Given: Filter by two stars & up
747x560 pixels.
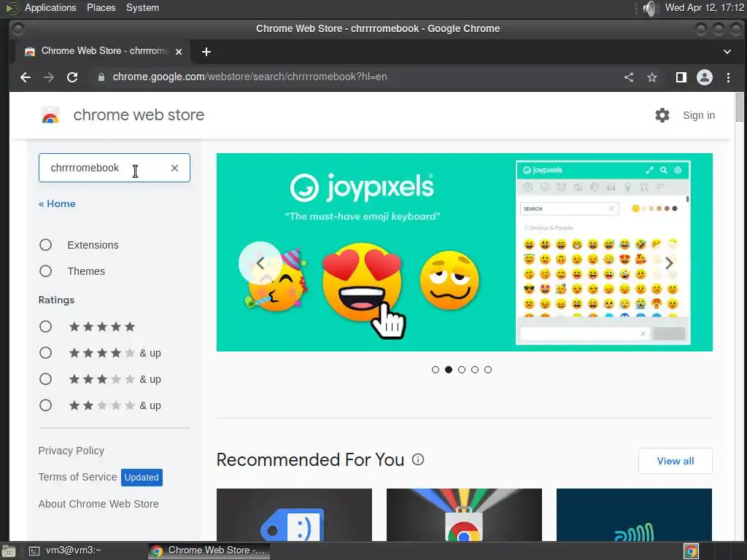Looking at the screenshot, I should pyautogui.click(x=46, y=405).
